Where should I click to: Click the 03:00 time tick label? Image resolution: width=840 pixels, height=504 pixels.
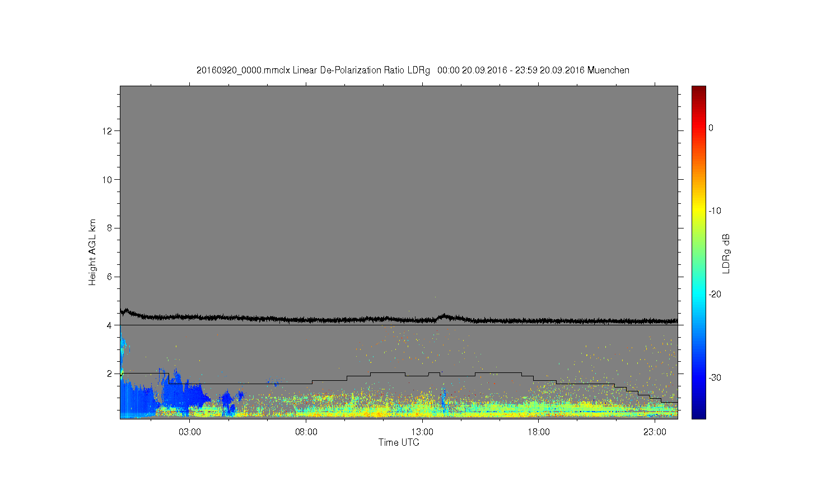[190, 432]
